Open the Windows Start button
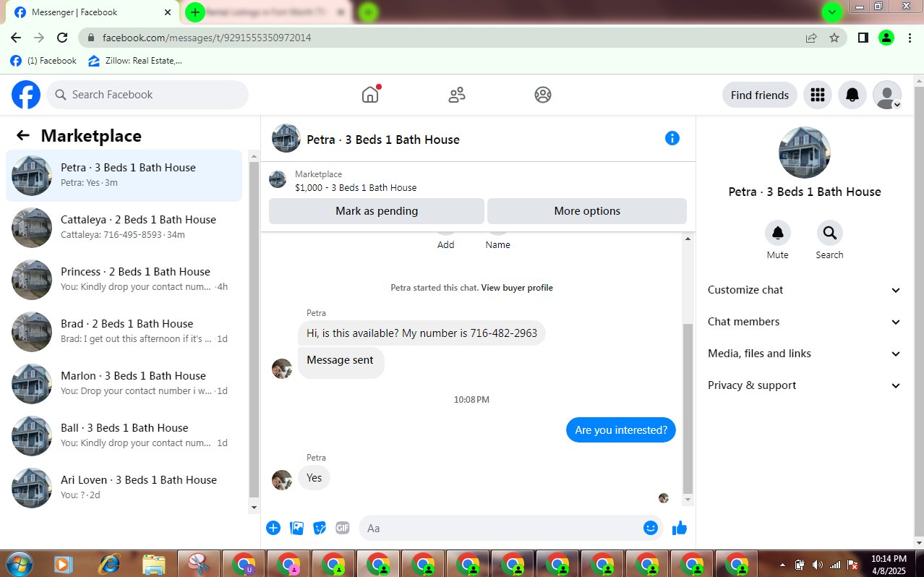 (x=20, y=564)
